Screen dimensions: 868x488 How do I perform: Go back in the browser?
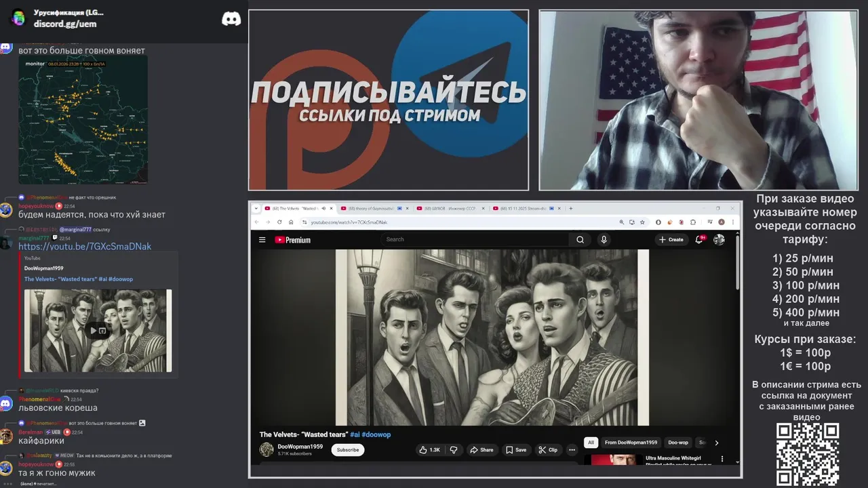click(x=257, y=222)
